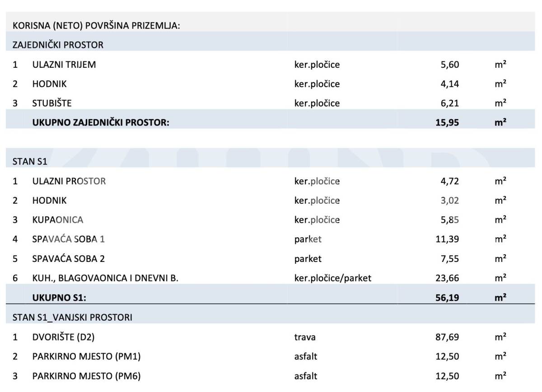Screen dimensions: 542x392
Task: Select the 'ker.pločice/parket' flooring cell
Action: coord(333,278)
